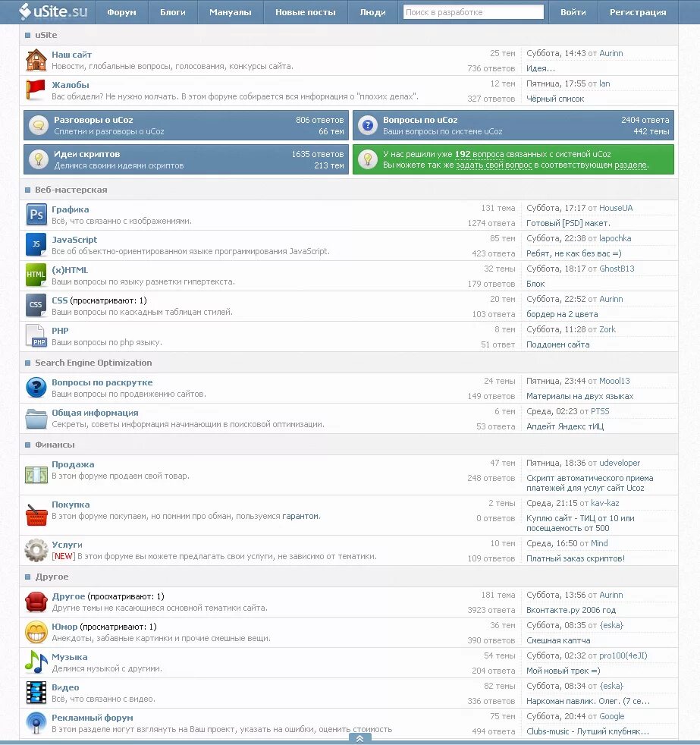The image size is (700, 745).
Task: Click the red flag icon beside Жалобы
Action: 35,90
